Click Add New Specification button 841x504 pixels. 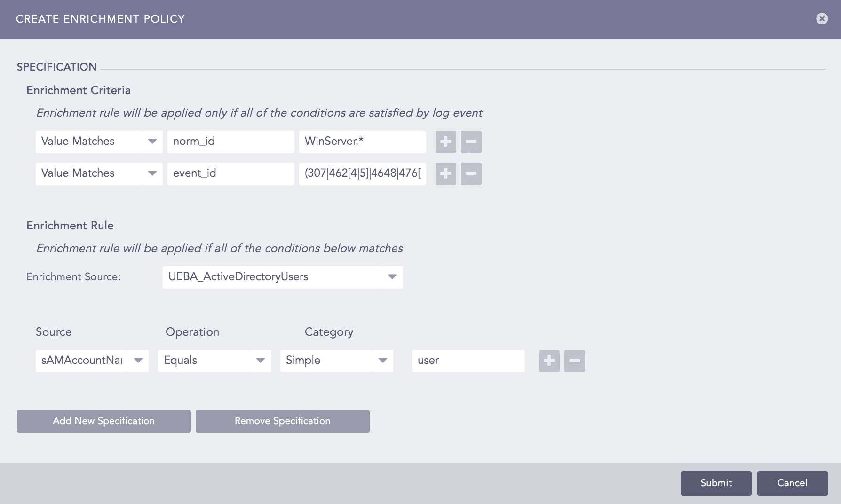pos(103,421)
